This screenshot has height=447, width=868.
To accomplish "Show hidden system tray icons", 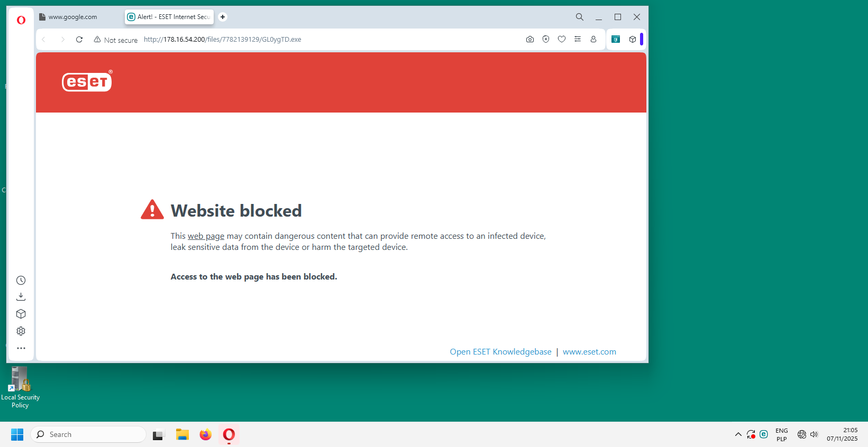I will 738,434.
